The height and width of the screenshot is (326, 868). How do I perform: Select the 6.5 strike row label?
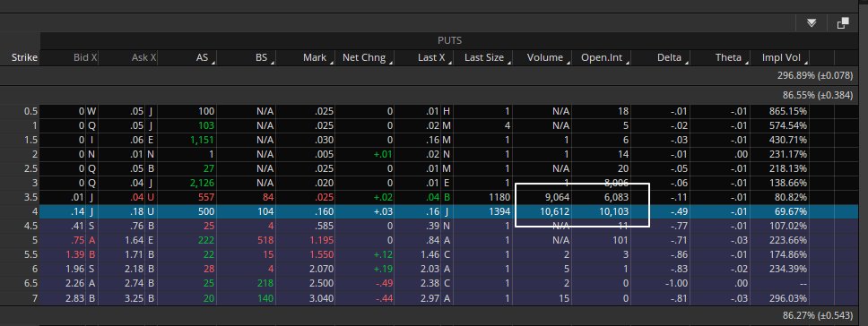click(31, 283)
